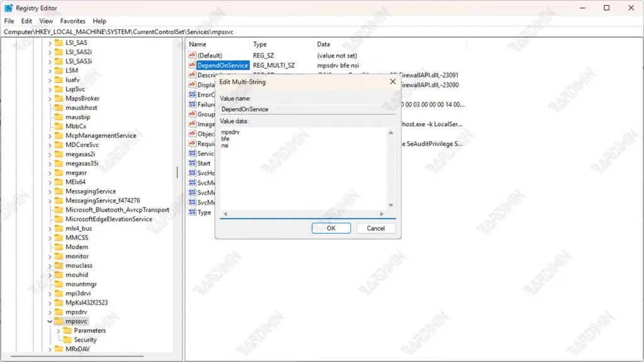
Task: Click the LSI_SAS folder icon
Action: point(58,43)
